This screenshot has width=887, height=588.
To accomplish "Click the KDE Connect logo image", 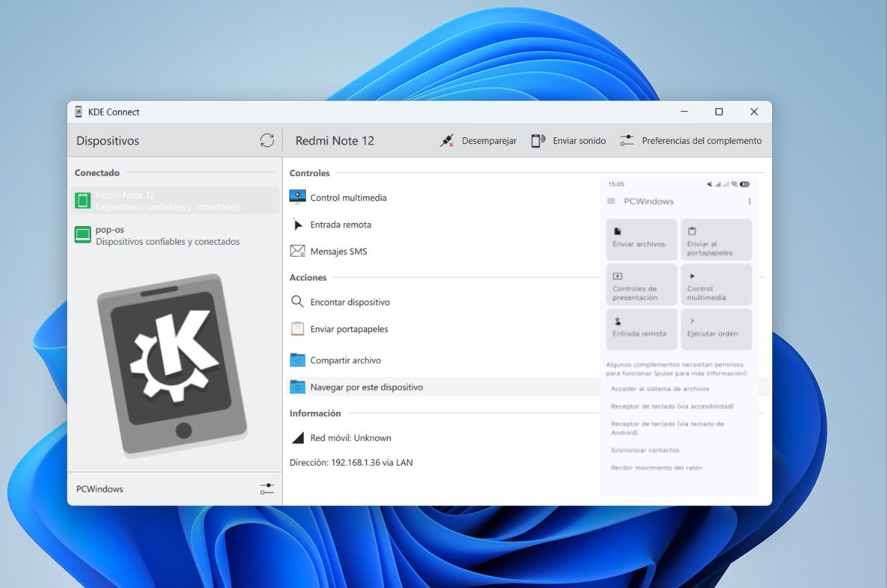I will [172, 365].
